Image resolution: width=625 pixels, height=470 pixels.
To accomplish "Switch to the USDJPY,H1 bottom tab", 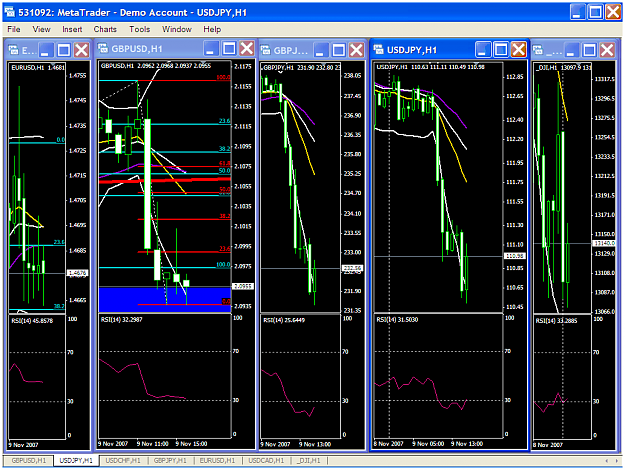I will click(x=76, y=460).
